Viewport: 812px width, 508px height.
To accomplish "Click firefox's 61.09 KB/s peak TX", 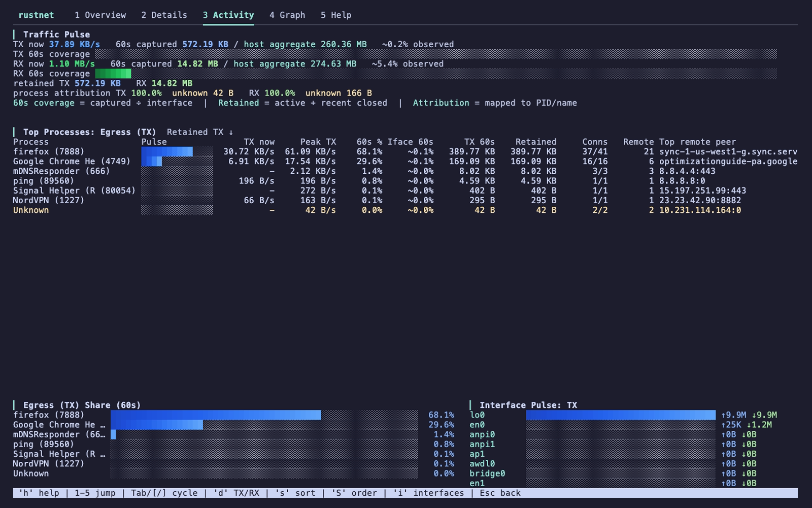I will coord(310,151).
